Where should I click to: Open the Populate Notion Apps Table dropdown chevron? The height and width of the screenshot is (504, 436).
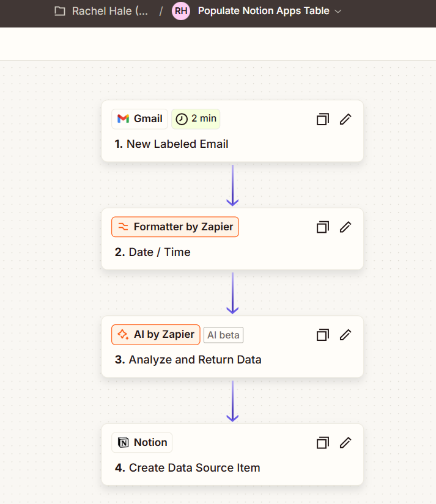(339, 11)
